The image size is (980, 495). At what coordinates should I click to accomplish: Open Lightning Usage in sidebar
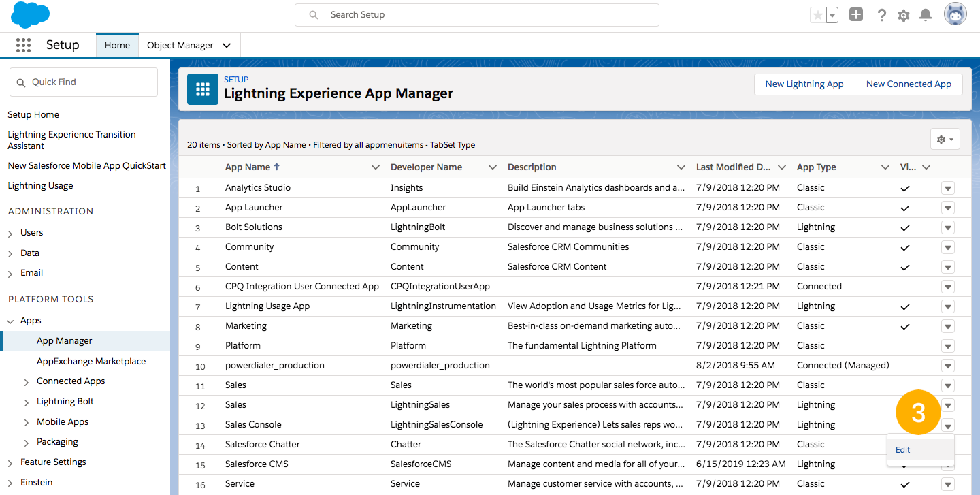[40, 185]
